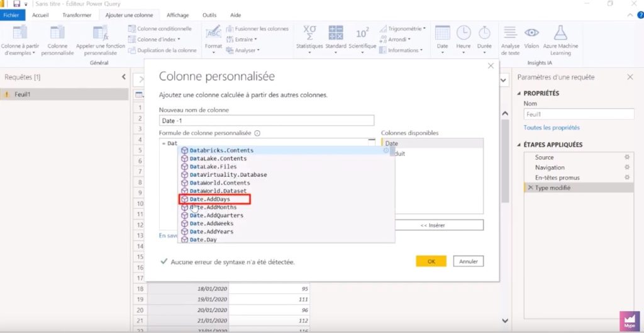This screenshot has width=644, height=333.
Task: Click the Nouveau nom de colonne field
Action: coord(266,120)
